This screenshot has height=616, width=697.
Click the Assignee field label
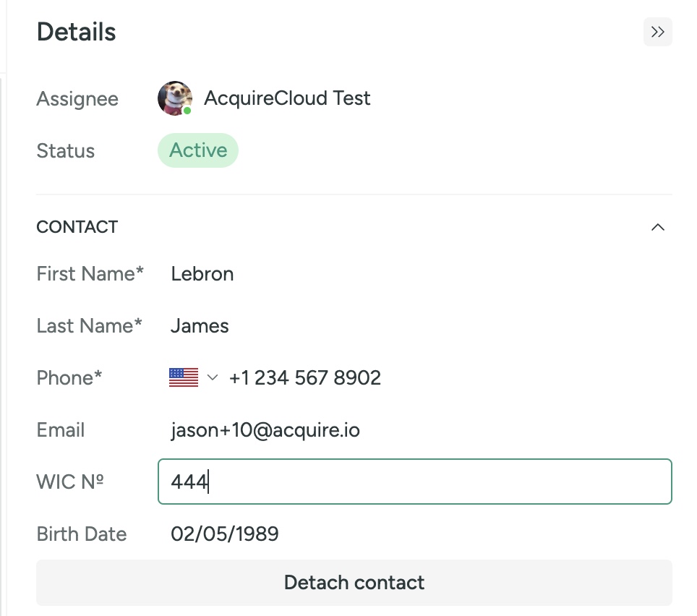click(77, 98)
